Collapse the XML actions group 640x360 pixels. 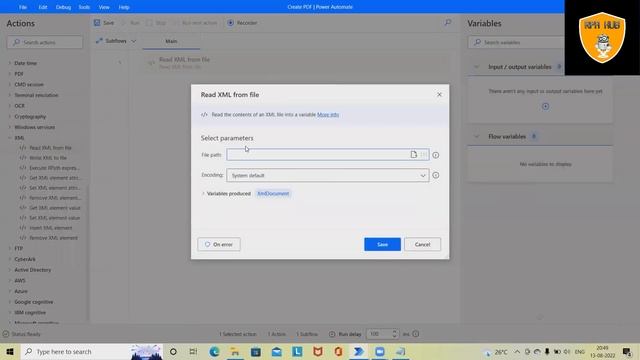10,138
